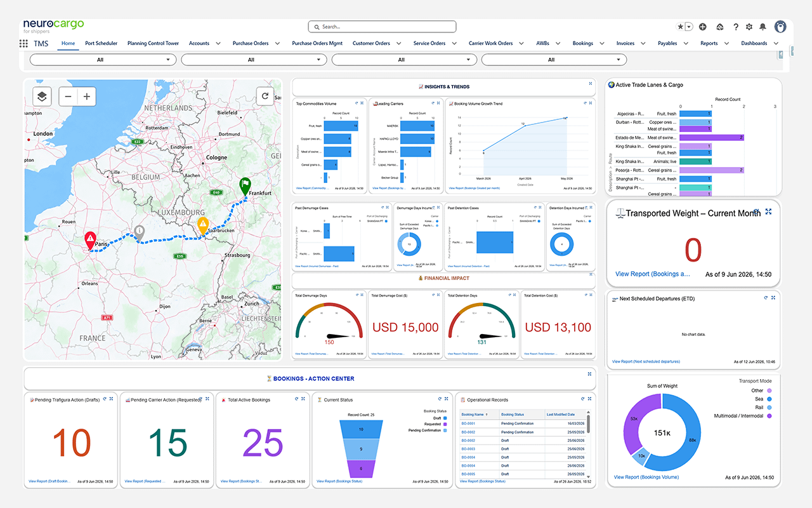Click the Requested booking status swatch
Image resolution: width=812 pixels, height=508 pixels.
pyautogui.click(x=446, y=424)
